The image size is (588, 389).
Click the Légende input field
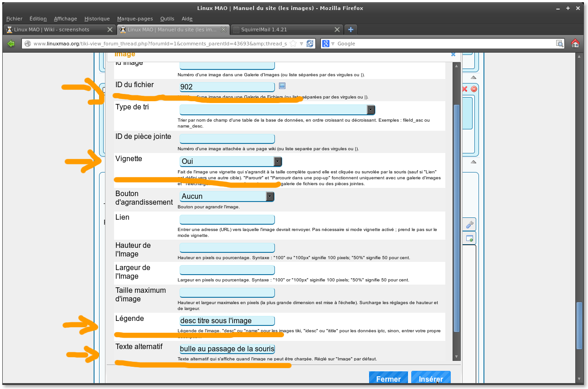(x=227, y=321)
